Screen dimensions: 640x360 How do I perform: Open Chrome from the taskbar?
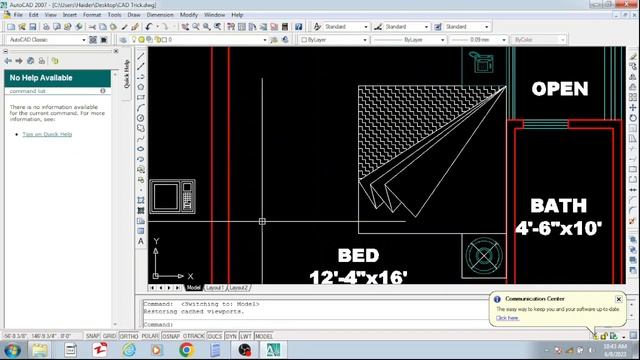coord(187,350)
